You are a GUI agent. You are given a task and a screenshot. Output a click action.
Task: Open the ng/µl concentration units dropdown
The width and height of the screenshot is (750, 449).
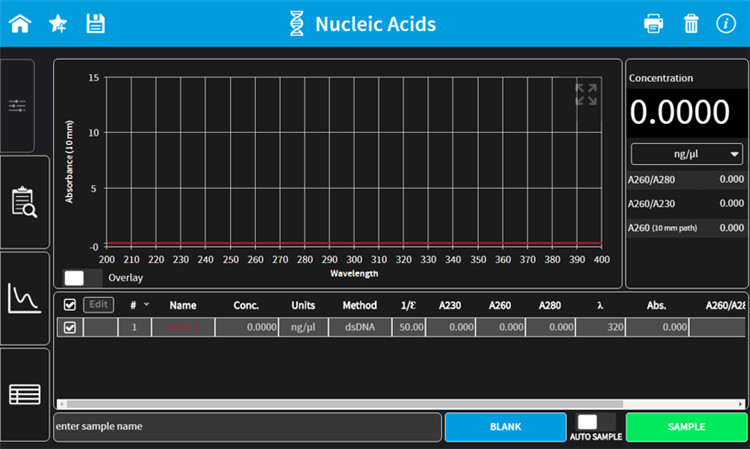coord(686,154)
